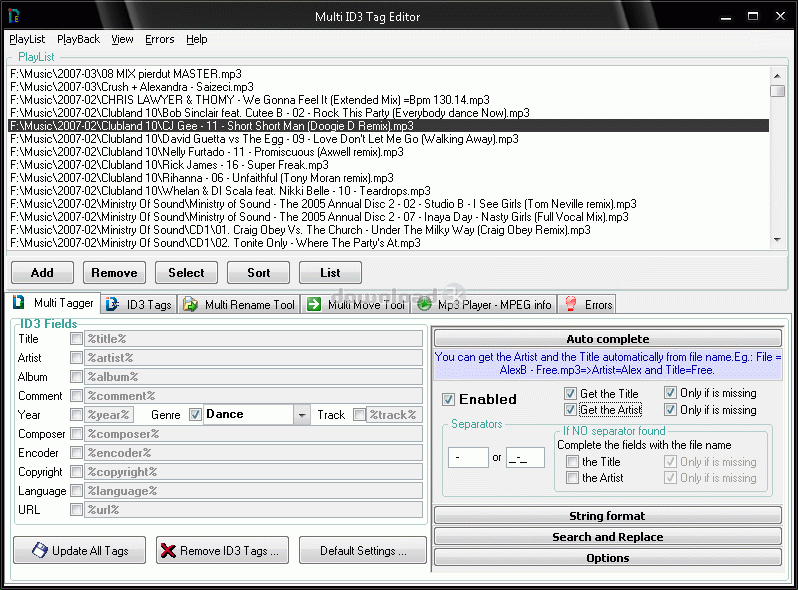
Task: Enable the Comment field checkbox
Action: (x=76, y=396)
